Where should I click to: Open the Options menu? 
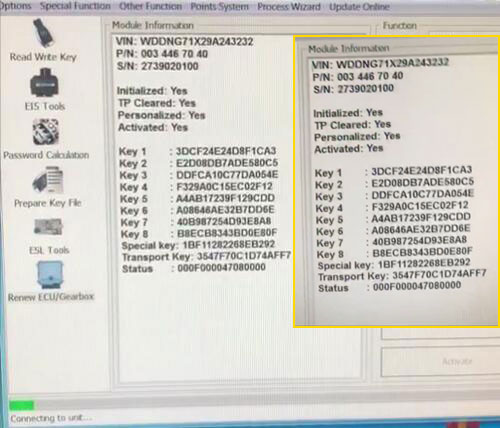pyautogui.click(x=15, y=6)
